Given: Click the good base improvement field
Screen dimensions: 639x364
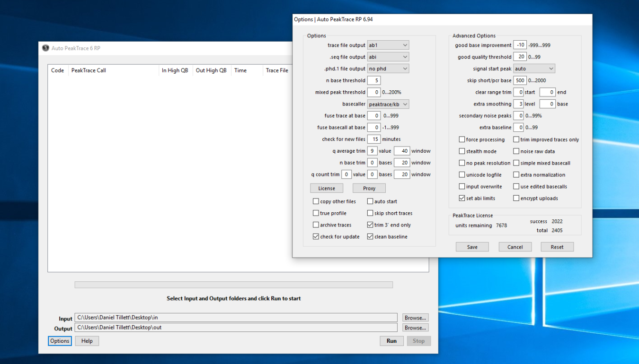Looking at the screenshot, I should pos(520,45).
